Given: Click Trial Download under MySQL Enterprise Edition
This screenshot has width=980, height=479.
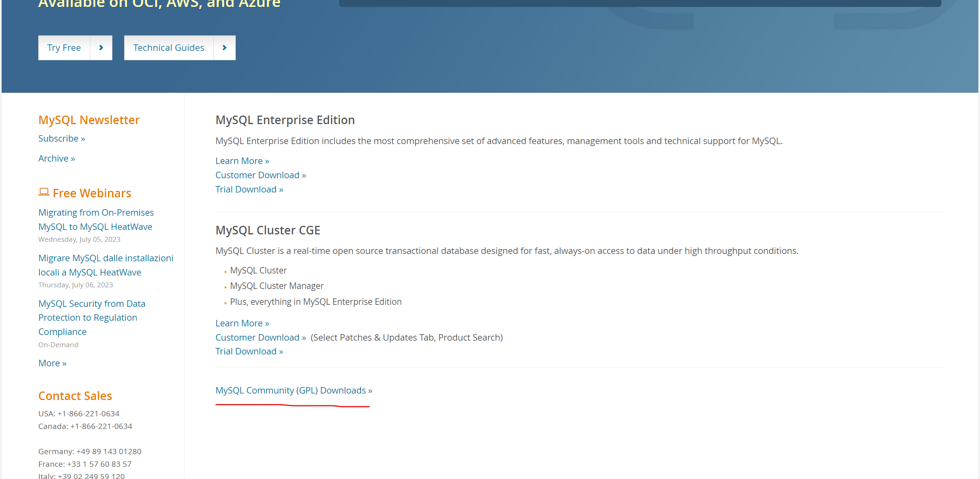Looking at the screenshot, I should 249,189.
